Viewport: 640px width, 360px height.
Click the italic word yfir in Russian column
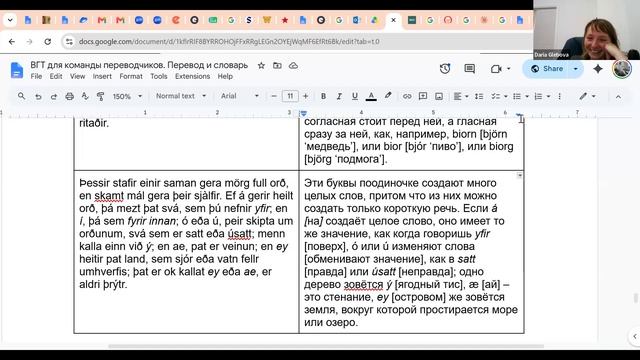coord(482,234)
